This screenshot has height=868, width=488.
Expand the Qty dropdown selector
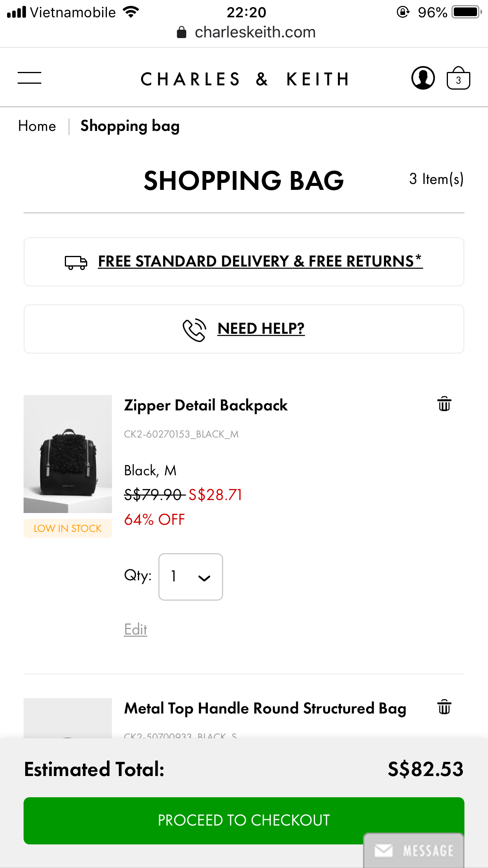[191, 577]
